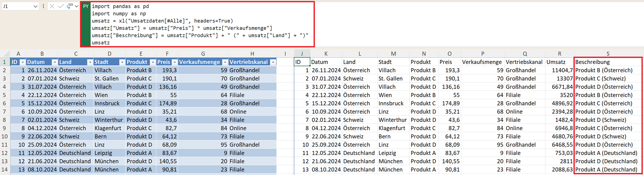This screenshot has width=644, height=175.
Task: Click the Select All corner triangle
Action: [5, 54]
